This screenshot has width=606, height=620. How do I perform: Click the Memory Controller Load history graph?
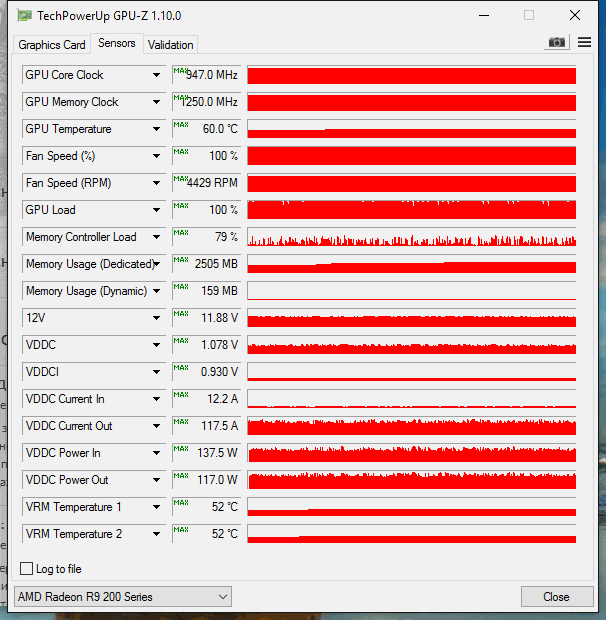coord(412,237)
